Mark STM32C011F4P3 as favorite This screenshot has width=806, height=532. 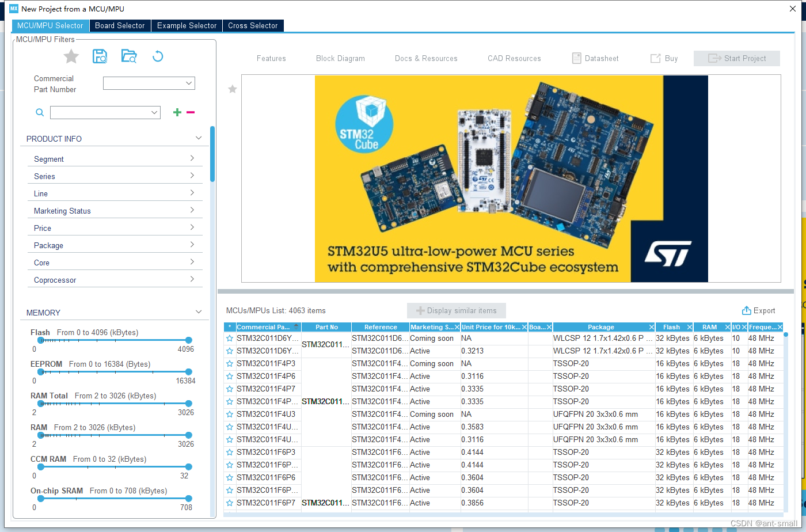[230, 363]
